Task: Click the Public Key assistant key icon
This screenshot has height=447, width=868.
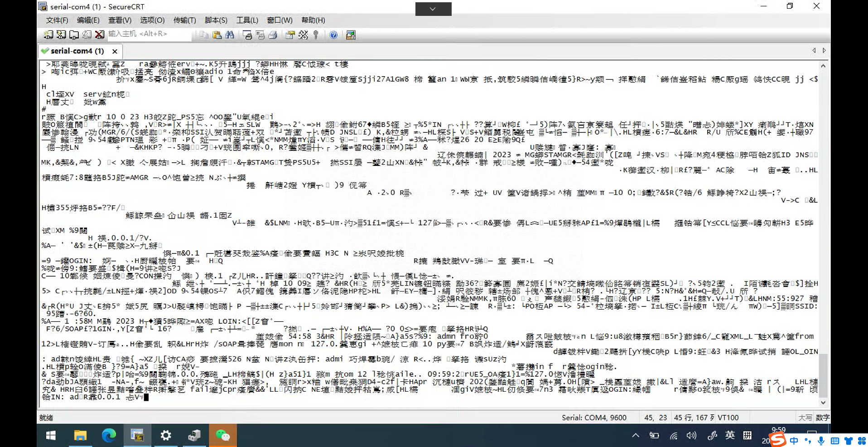Action: coord(316,35)
